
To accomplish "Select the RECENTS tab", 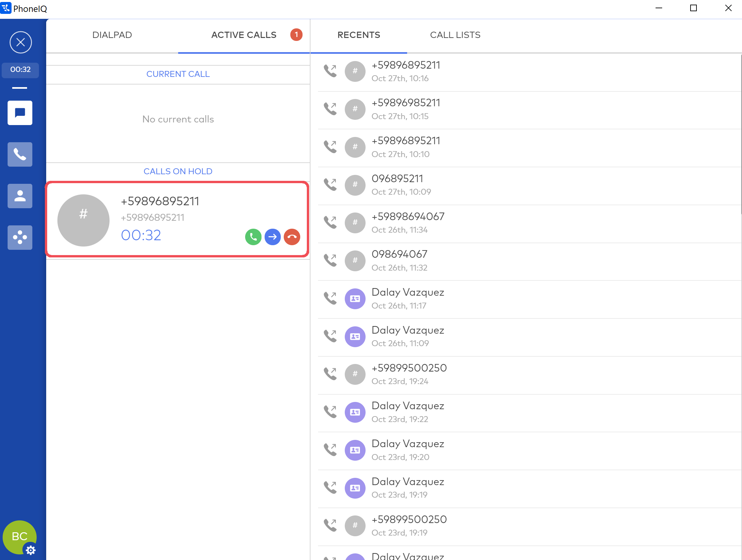I will pyautogui.click(x=359, y=35).
